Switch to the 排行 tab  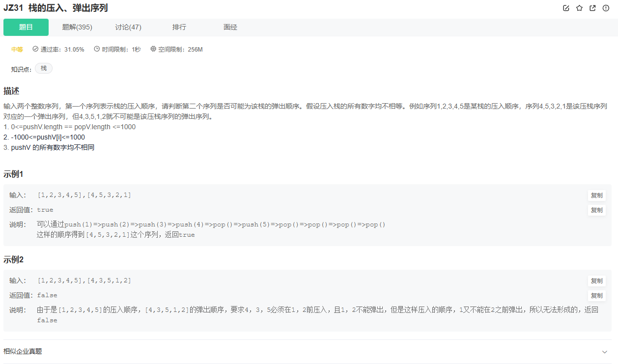[x=179, y=28]
